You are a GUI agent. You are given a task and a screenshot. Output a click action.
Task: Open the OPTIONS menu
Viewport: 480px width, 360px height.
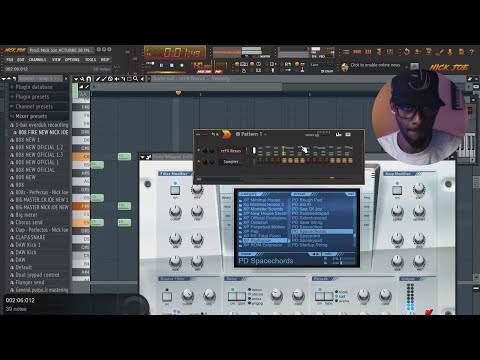pos(72,60)
